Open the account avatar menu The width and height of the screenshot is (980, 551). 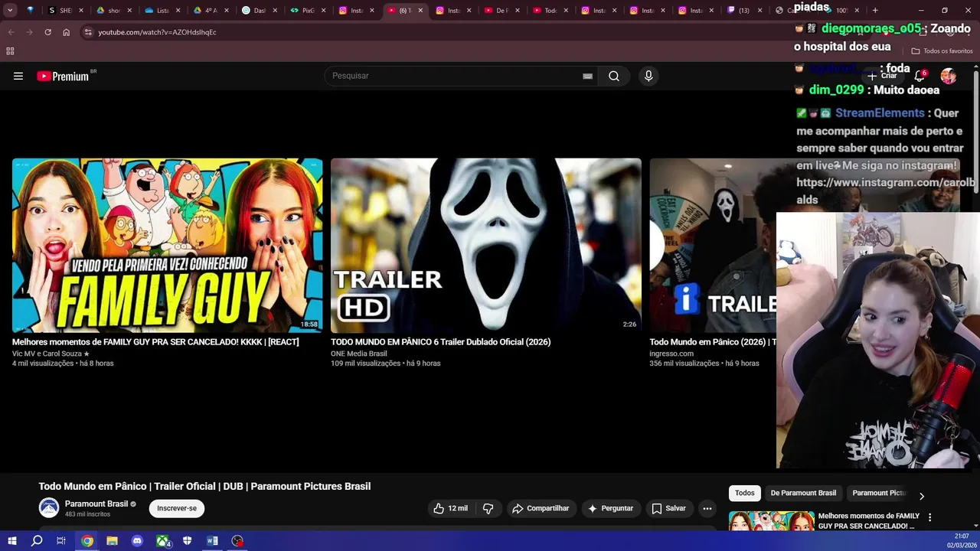(948, 76)
